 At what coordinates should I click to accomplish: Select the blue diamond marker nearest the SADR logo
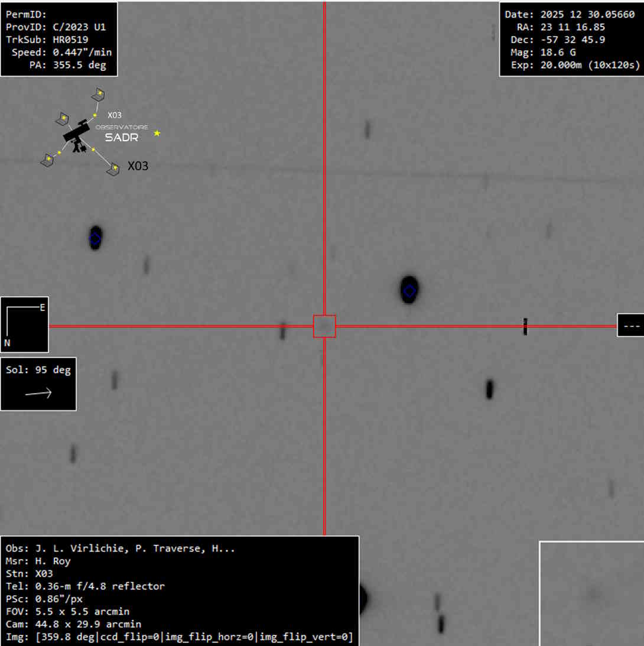click(95, 239)
